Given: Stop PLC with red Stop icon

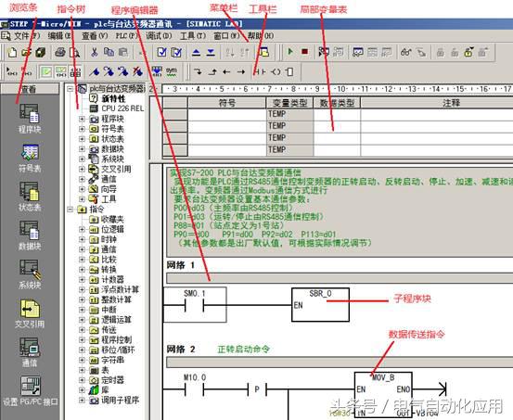Looking at the screenshot, I should coord(304,52).
